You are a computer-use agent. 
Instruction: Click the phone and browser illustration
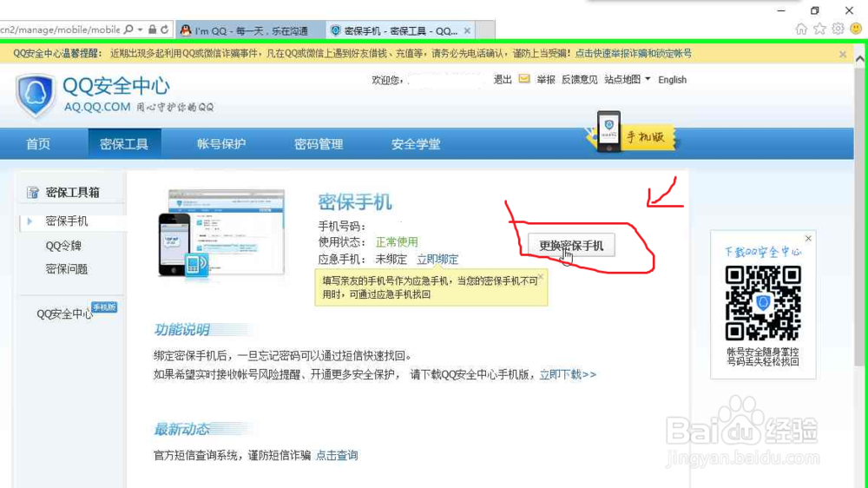point(221,234)
